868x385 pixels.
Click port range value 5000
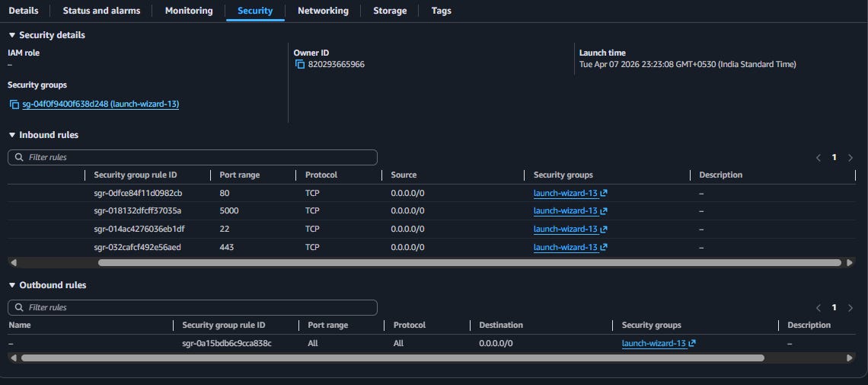coord(229,211)
